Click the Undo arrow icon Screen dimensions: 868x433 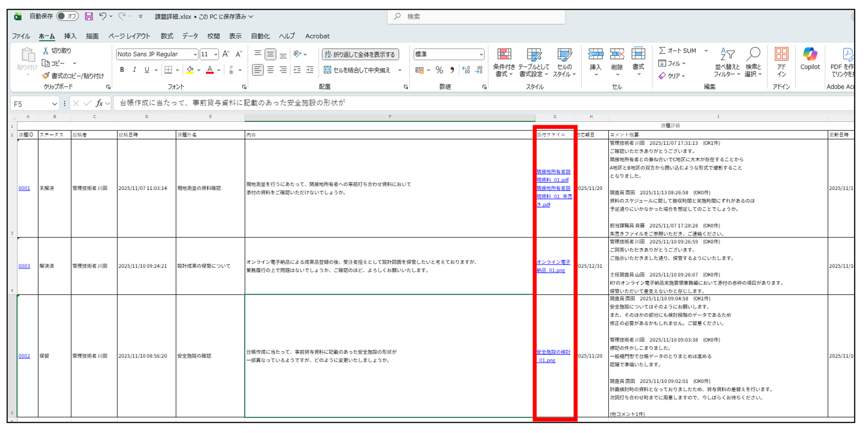coord(103,16)
